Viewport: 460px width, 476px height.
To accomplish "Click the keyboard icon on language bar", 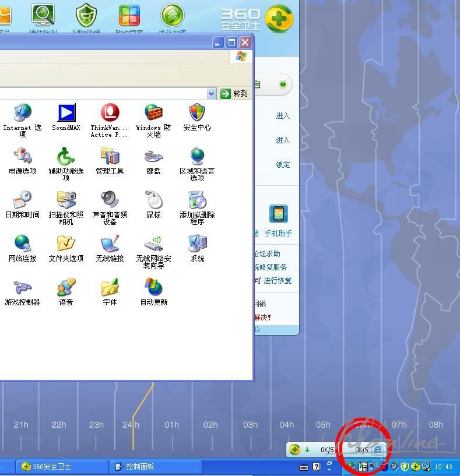I will point(304,467).
